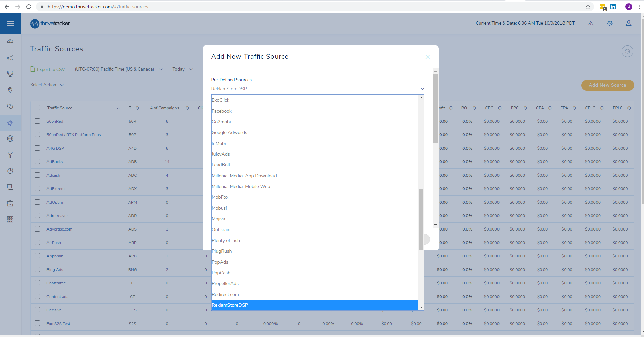Image resolution: width=644 pixels, height=337 pixels.
Task: Check the AirPush row checkbox
Action: (37, 242)
